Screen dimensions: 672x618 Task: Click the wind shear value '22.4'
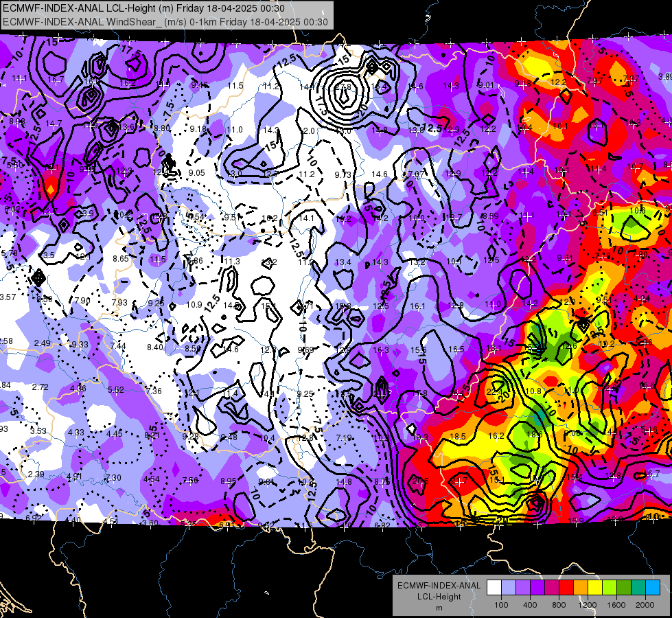(494, 391)
